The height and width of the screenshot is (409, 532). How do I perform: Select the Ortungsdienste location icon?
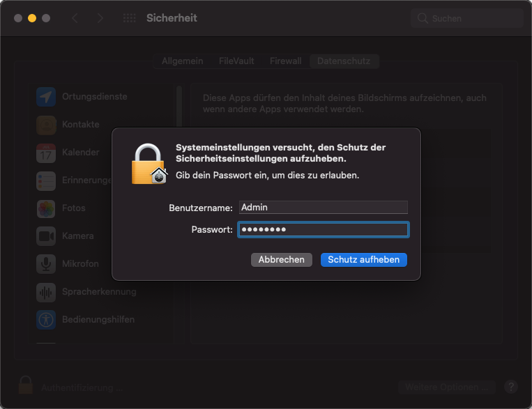[46, 97]
